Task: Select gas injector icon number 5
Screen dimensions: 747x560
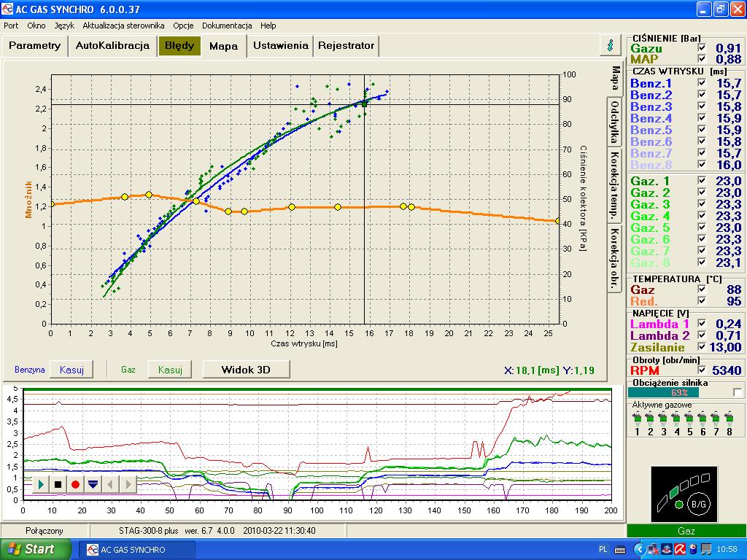Action: (690, 419)
